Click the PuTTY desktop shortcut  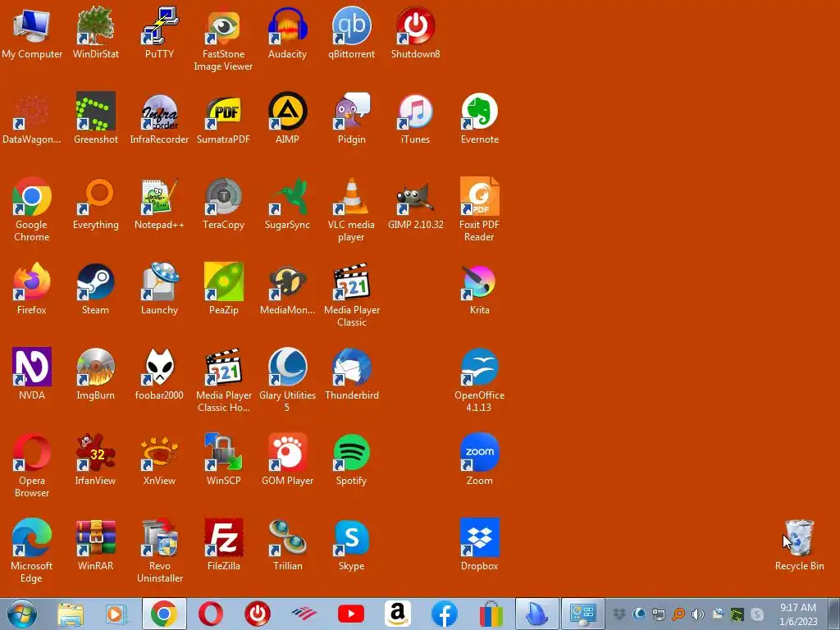pos(160,25)
